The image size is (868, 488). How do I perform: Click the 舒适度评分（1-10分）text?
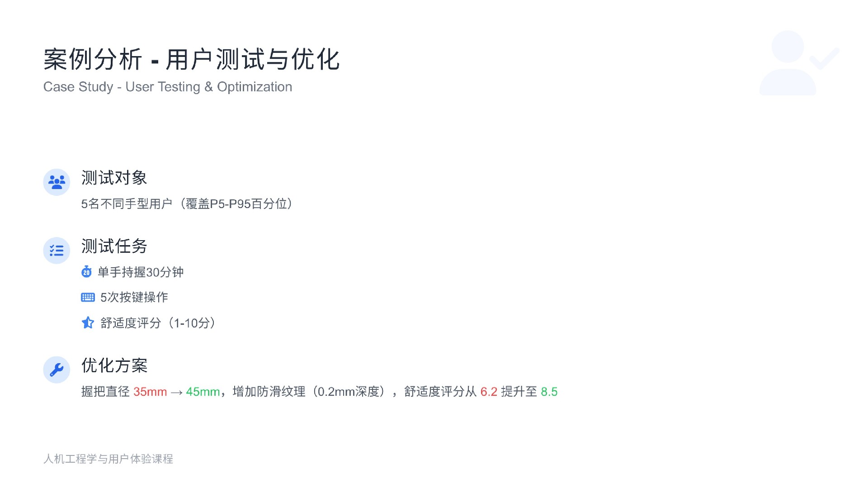158,323
